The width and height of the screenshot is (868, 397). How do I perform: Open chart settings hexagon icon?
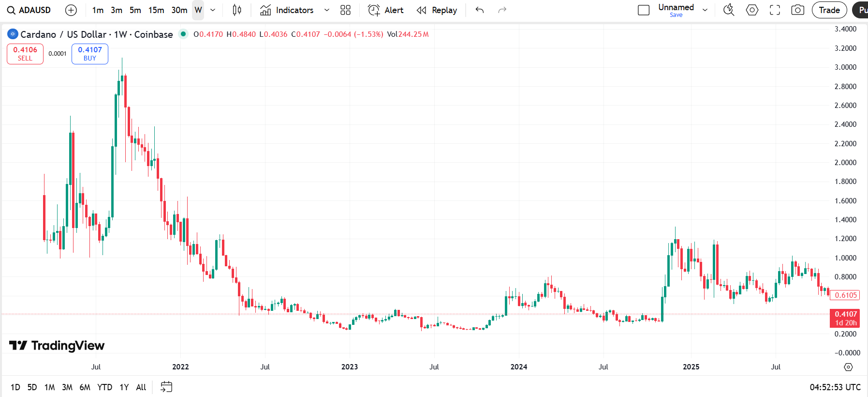(752, 10)
